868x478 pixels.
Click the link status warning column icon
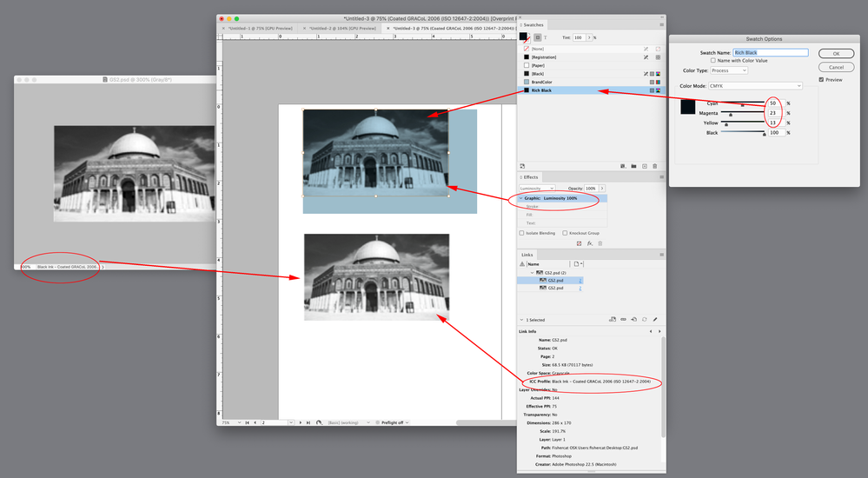(x=522, y=263)
